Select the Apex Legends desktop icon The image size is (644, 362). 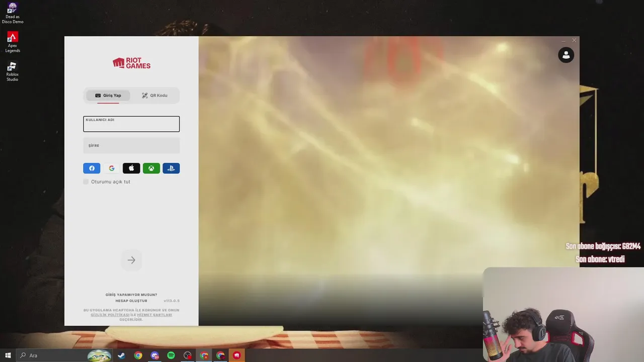pyautogui.click(x=13, y=42)
